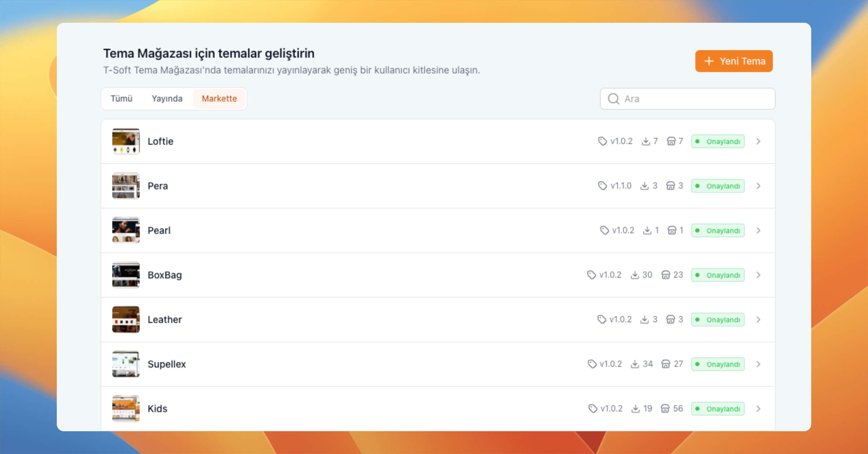Open the Leather theme thumbnail
868x454 pixels.
(x=126, y=320)
